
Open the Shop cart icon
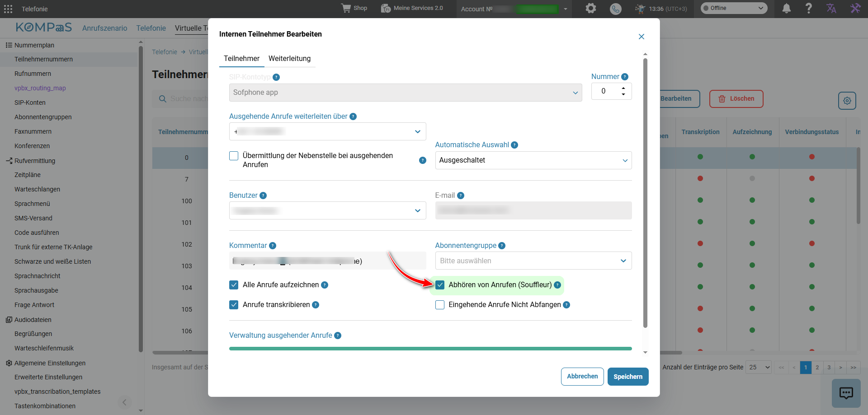346,8
